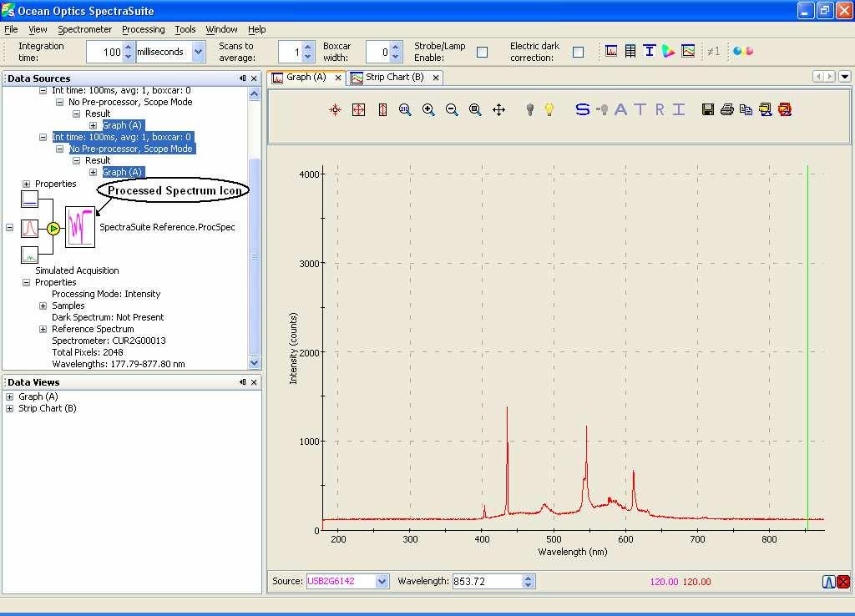Click the blue peak icon in graph status bar
This screenshot has width=855, height=616.
click(829, 582)
